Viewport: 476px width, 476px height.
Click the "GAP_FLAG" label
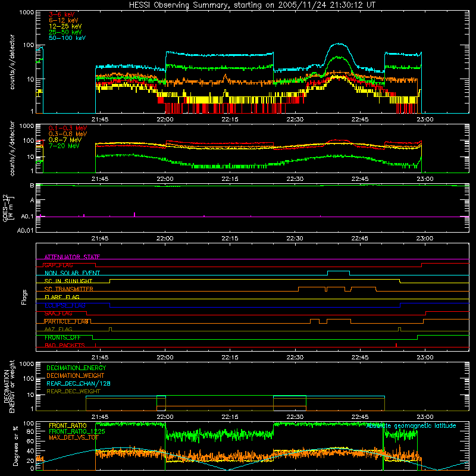point(58,265)
